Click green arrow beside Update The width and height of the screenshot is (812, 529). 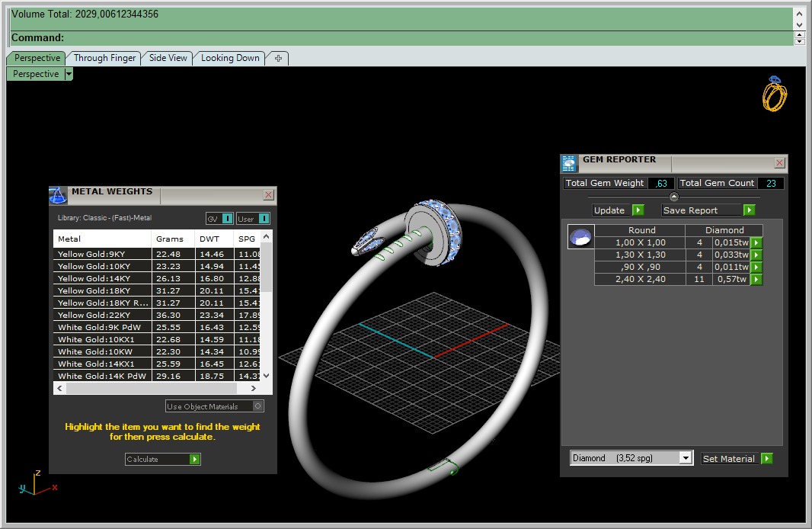pyautogui.click(x=638, y=210)
